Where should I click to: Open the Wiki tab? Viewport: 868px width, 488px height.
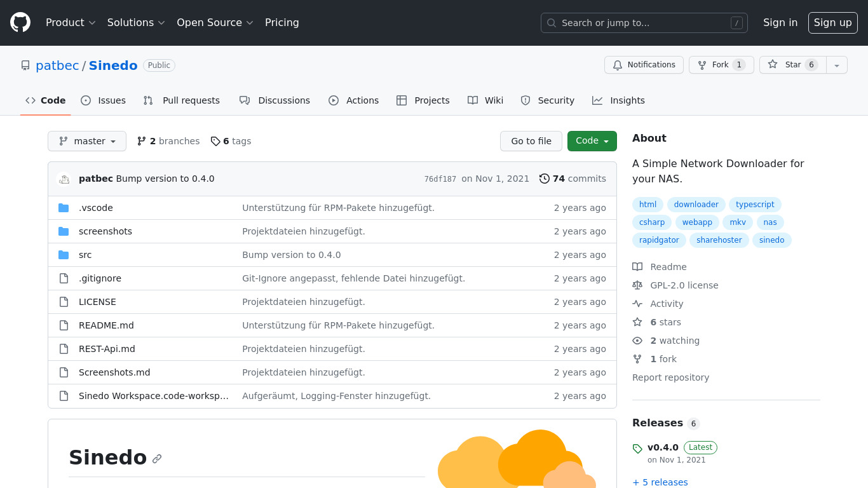[485, 100]
